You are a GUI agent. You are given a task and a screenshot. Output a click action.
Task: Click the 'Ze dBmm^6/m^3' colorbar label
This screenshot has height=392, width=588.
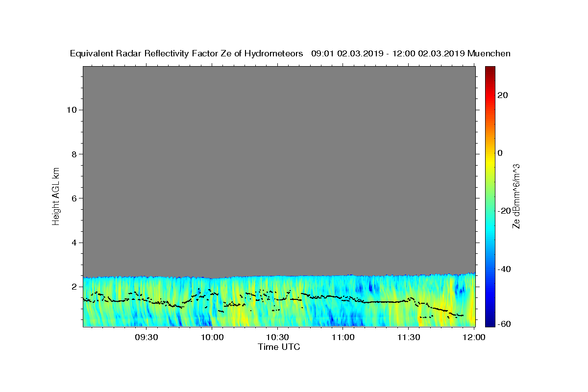pyautogui.click(x=516, y=196)
